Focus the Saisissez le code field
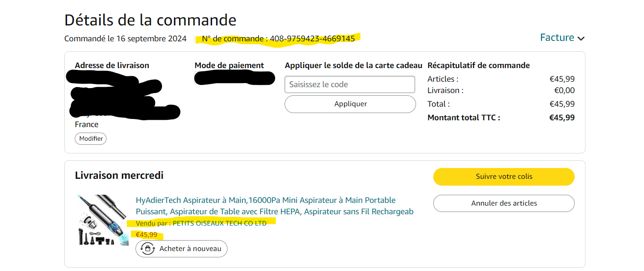The width and height of the screenshot is (644, 271). tap(349, 84)
